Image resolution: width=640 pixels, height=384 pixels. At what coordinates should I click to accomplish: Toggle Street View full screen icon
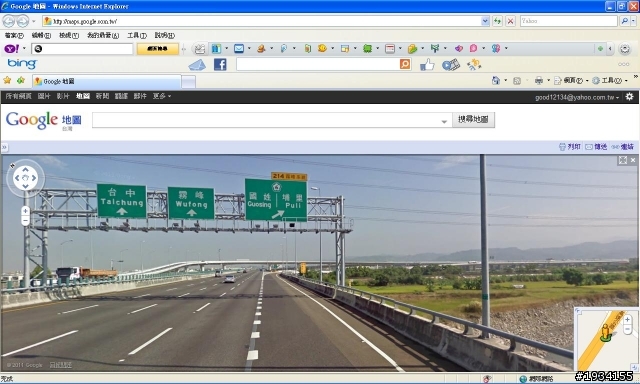point(622,160)
